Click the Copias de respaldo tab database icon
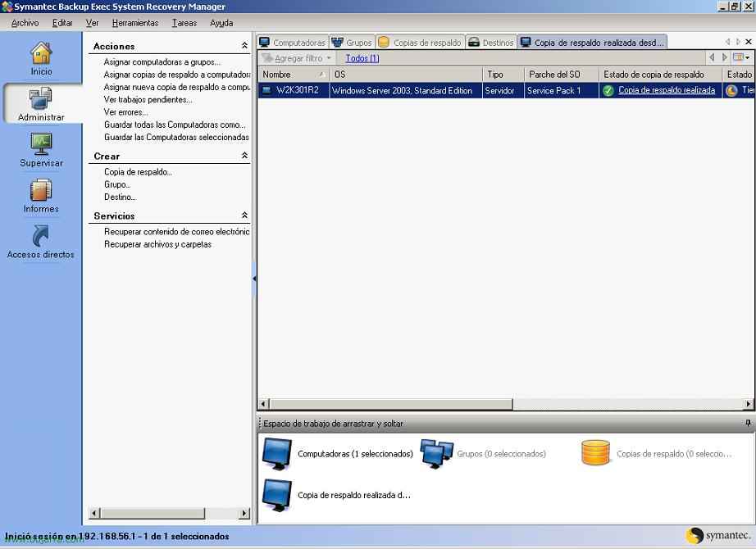This screenshot has height=549, width=756. 384,43
